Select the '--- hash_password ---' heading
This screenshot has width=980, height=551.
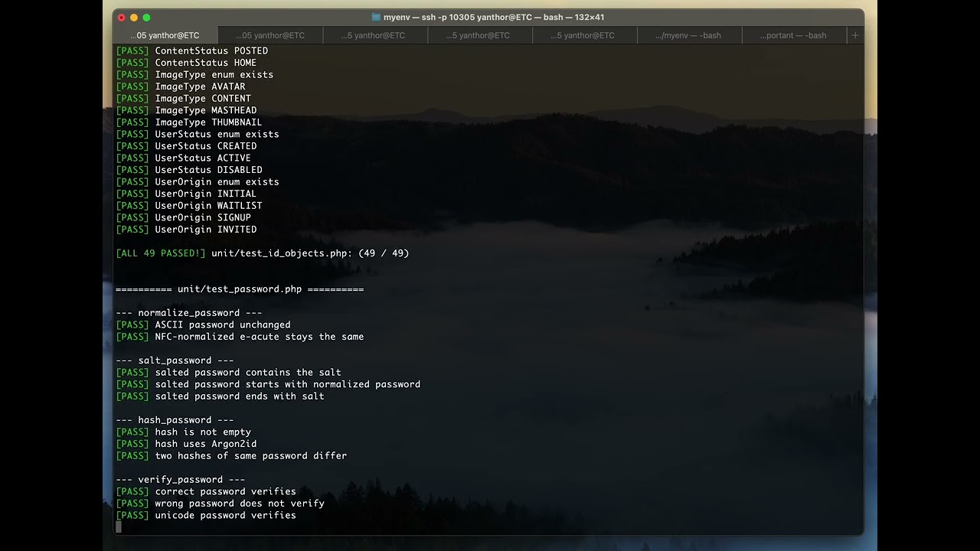(175, 420)
